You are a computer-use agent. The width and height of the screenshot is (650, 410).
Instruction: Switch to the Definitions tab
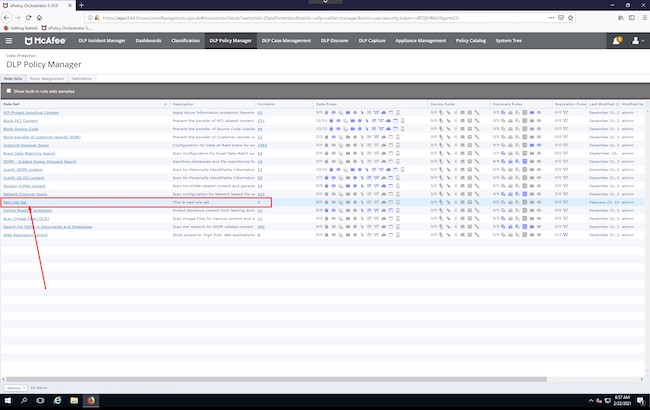pos(81,78)
